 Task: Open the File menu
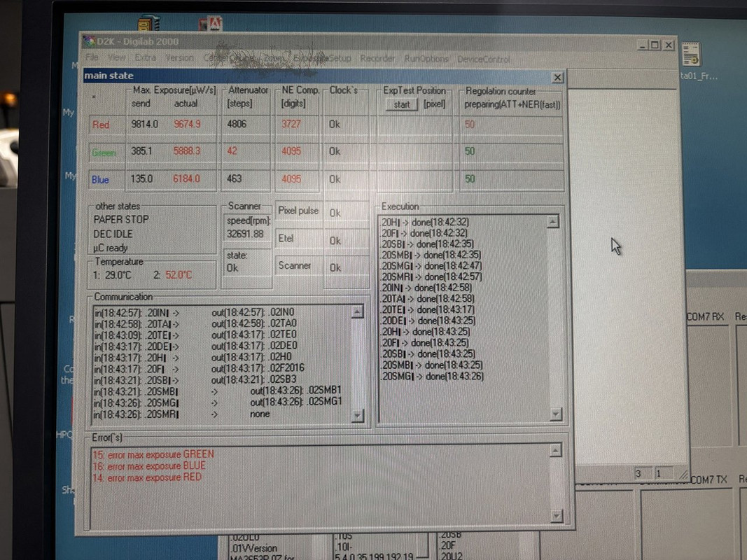[x=92, y=57]
